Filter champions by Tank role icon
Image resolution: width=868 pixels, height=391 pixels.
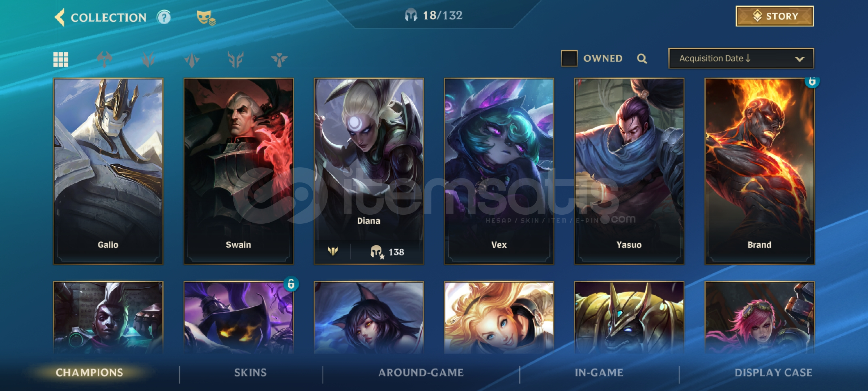(235, 59)
